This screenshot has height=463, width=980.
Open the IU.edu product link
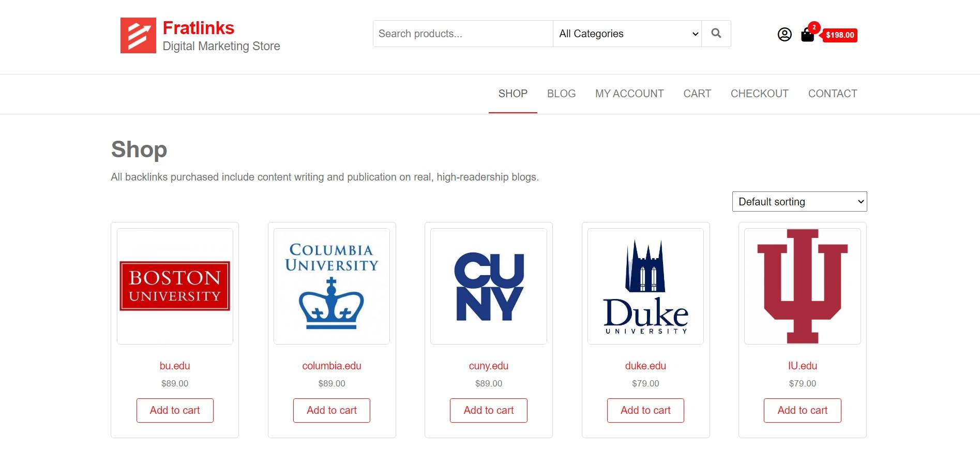pos(803,366)
